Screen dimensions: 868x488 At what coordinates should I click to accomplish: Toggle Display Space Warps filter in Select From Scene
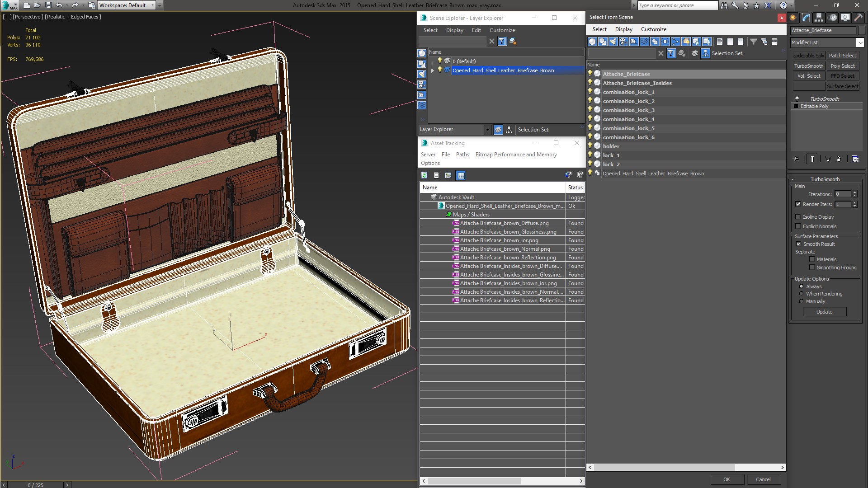[x=644, y=42]
